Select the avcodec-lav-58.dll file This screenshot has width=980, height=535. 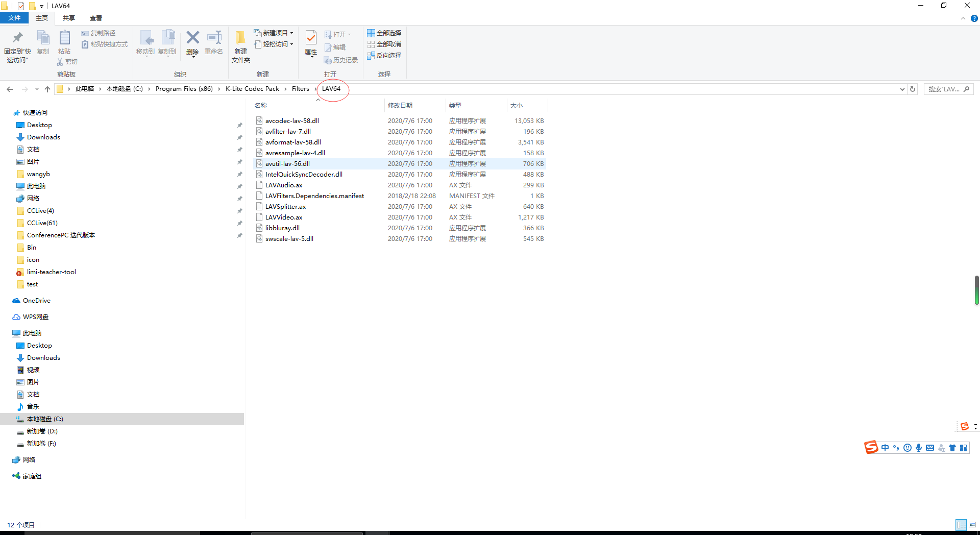[292, 121]
